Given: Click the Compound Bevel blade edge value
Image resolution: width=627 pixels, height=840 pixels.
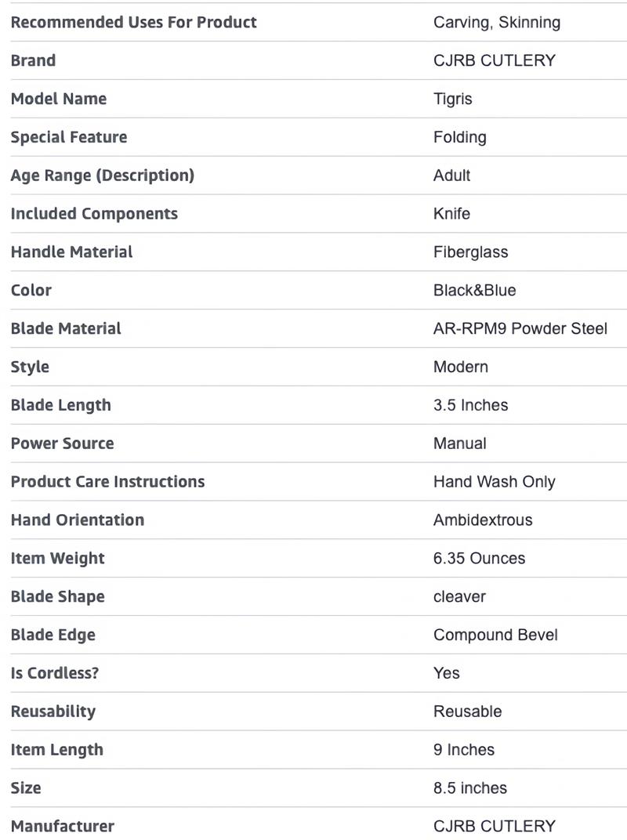Looking at the screenshot, I should click(495, 635).
